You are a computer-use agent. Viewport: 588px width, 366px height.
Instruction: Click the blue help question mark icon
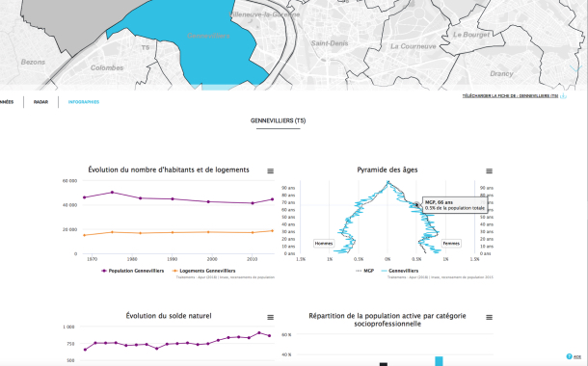click(x=569, y=356)
